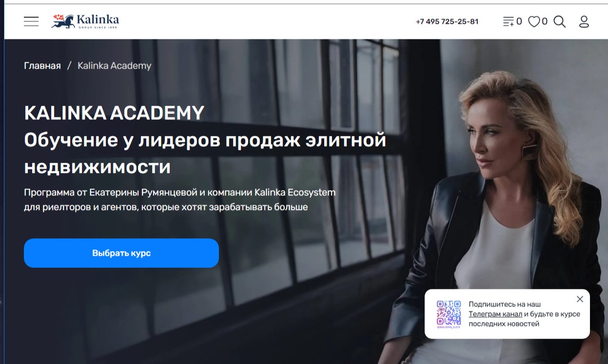Click the Обучение у лидеров продаж headline
Viewport: 608px width, 364px height.
coord(205,153)
